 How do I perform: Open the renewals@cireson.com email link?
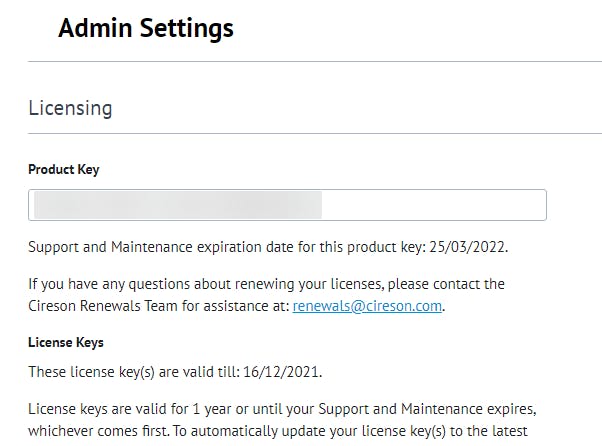[x=367, y=306]
